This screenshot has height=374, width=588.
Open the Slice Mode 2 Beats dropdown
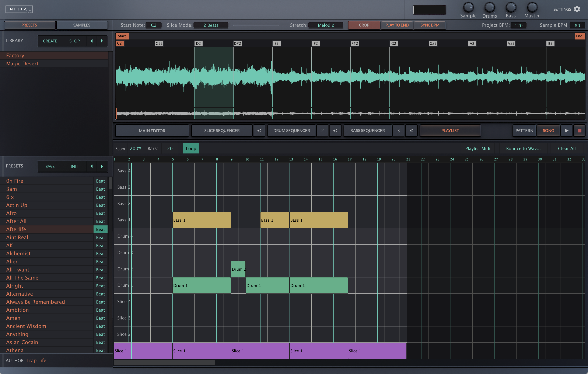coord(211,25)
